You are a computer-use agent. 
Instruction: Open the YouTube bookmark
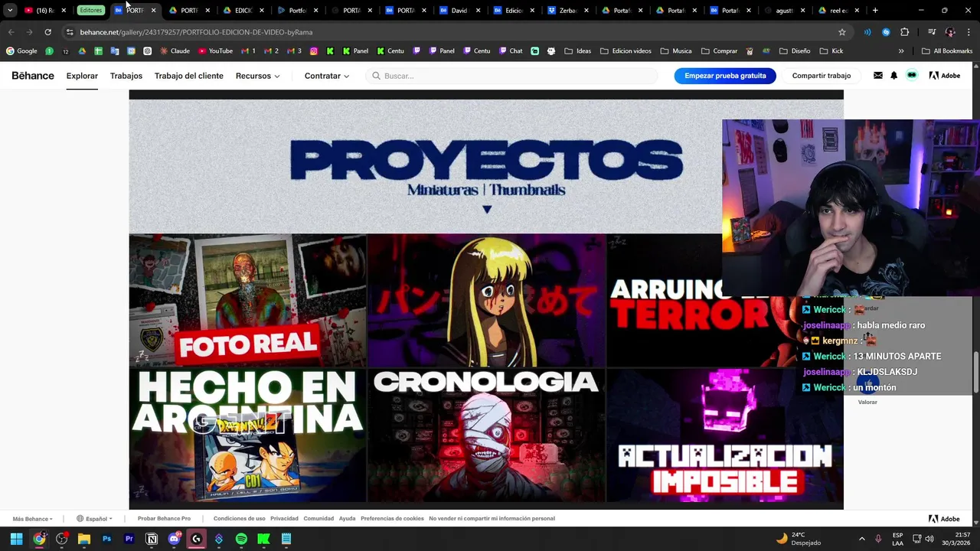point(215,51)
